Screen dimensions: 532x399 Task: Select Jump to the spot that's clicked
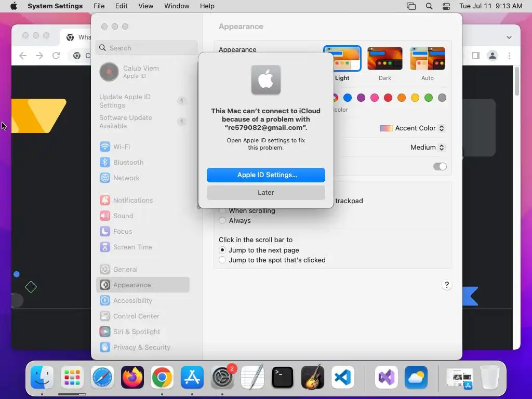point(222,260)
